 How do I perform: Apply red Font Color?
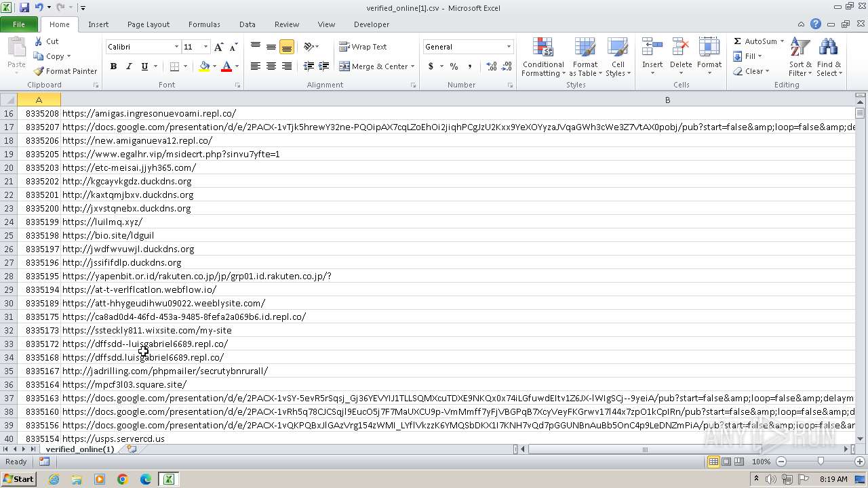[x=226, y=66]
